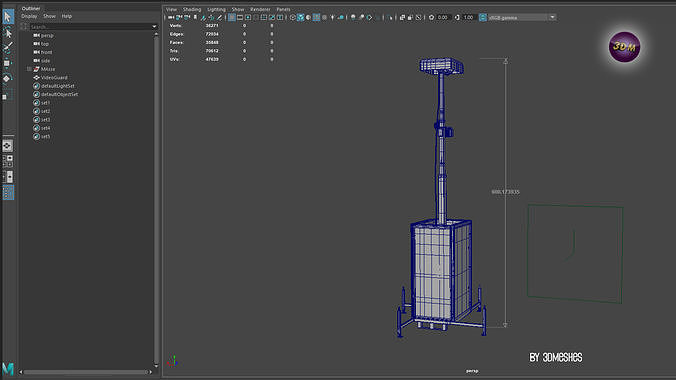Toggle Multisample Anti-aliasing
Viewport: 676px width, 380px height.
click(x=369, y=17)
